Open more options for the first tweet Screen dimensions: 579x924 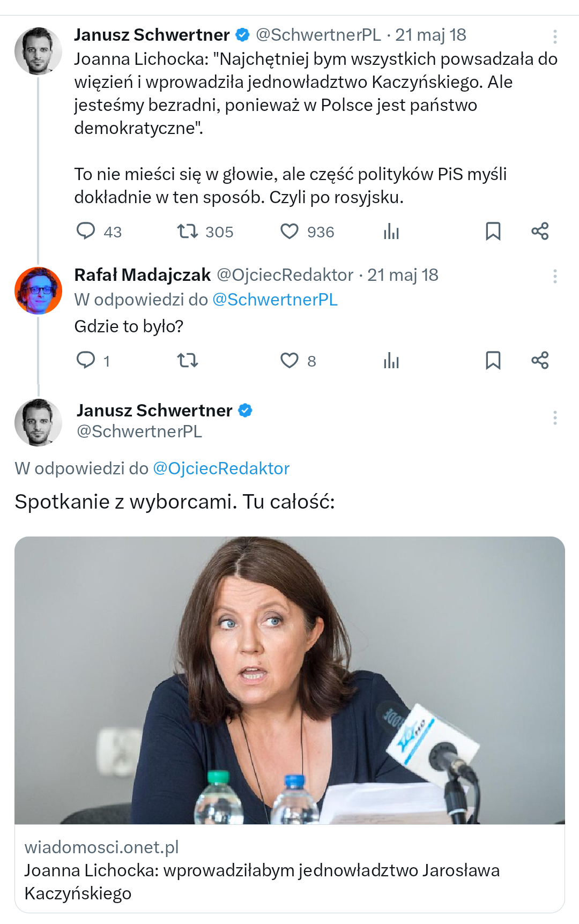(x=555, y=36)
